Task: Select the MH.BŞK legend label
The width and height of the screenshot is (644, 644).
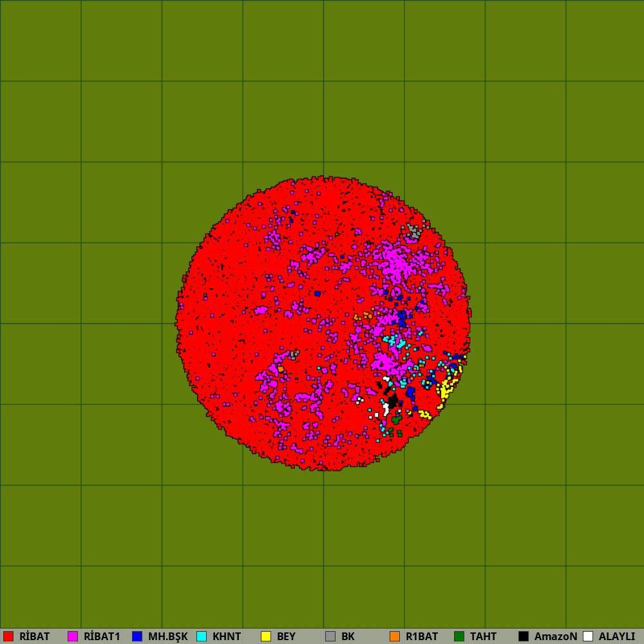Action: tap(168, 636)
